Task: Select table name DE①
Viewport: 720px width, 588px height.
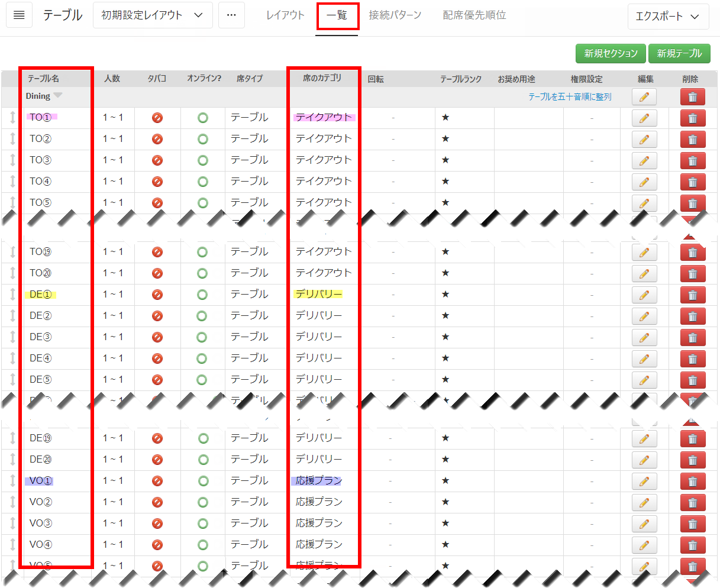Action: tap(41, 294)
